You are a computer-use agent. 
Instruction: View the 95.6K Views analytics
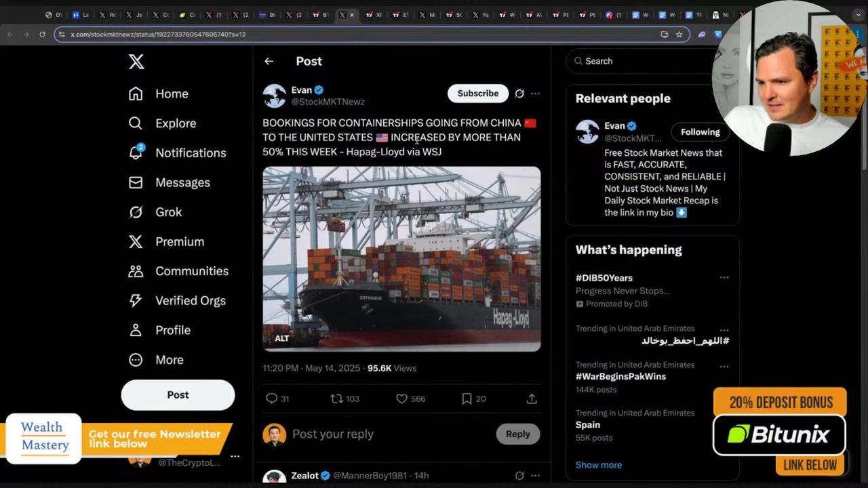(392, 368)
